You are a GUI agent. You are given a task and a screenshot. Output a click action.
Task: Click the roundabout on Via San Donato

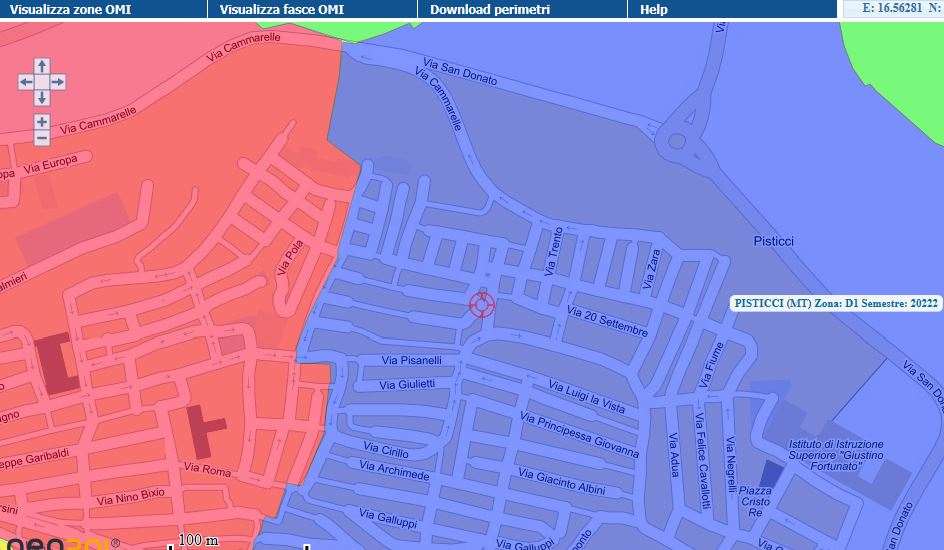coord(676,141)
